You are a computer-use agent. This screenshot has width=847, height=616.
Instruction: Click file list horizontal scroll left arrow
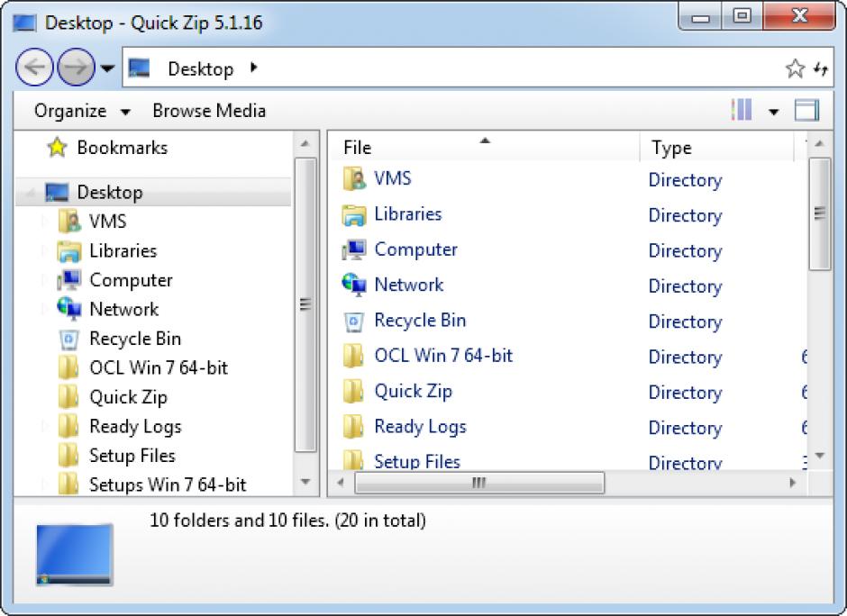pos(341,483)
